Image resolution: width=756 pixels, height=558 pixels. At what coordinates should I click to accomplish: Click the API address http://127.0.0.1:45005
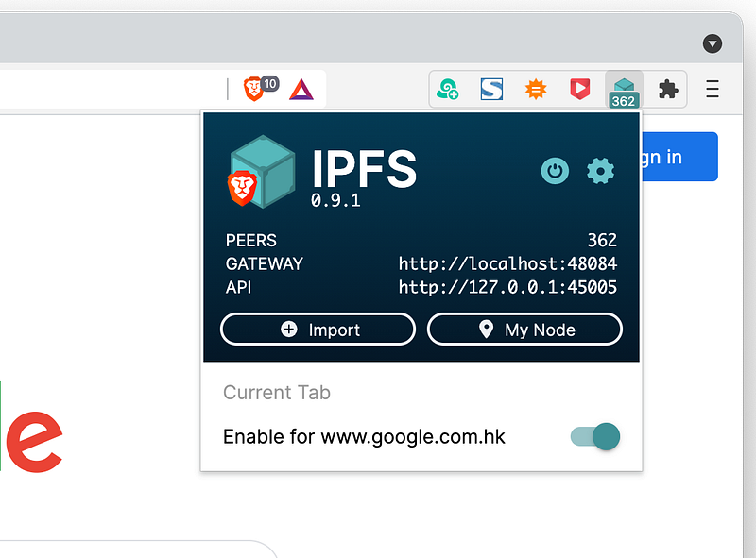tap(507, 287)
